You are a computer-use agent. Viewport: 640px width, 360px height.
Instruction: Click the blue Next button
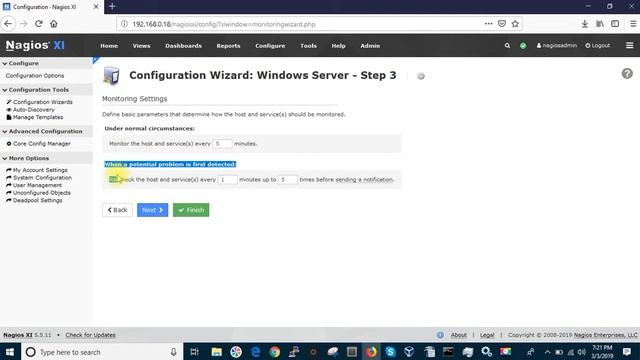[x=152, y=210]
